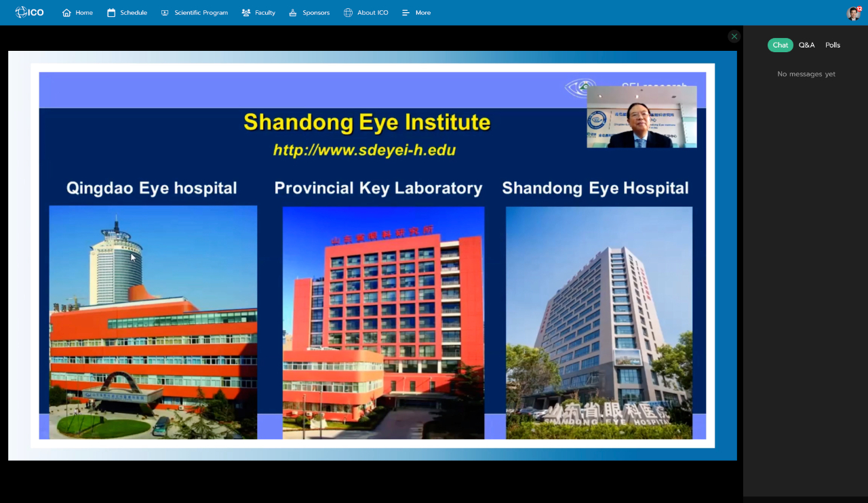Click the About ICO globe icon

348,13
